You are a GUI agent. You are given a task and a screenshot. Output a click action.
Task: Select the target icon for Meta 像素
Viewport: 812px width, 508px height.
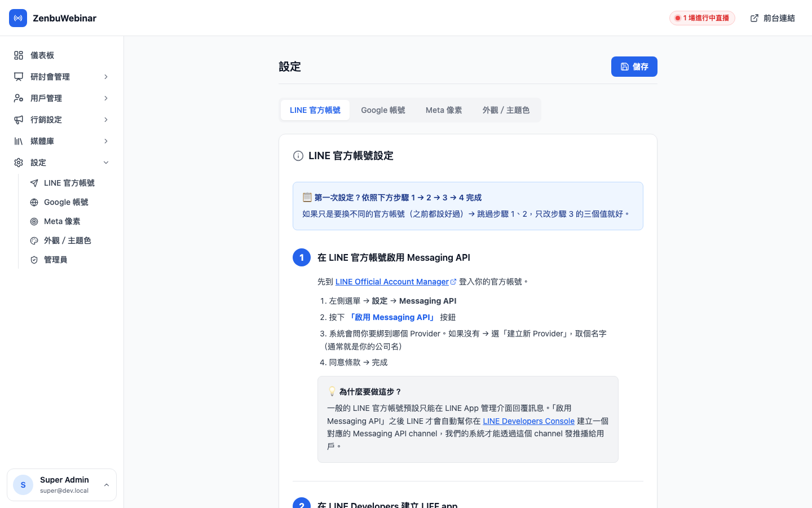coord(34,221)
